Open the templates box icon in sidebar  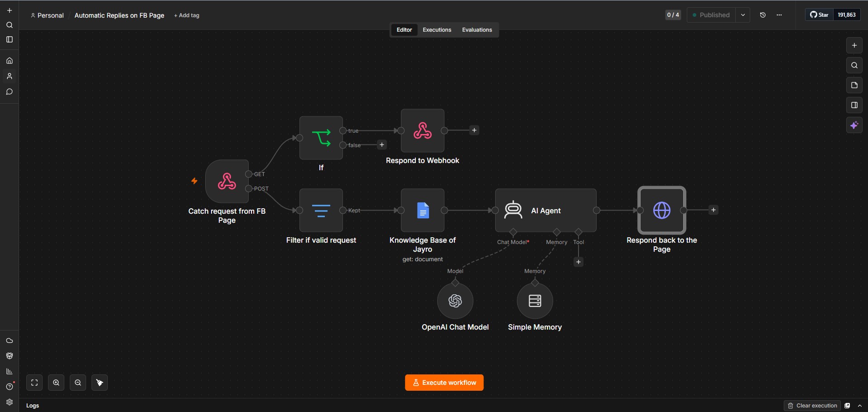click(10, 356)
